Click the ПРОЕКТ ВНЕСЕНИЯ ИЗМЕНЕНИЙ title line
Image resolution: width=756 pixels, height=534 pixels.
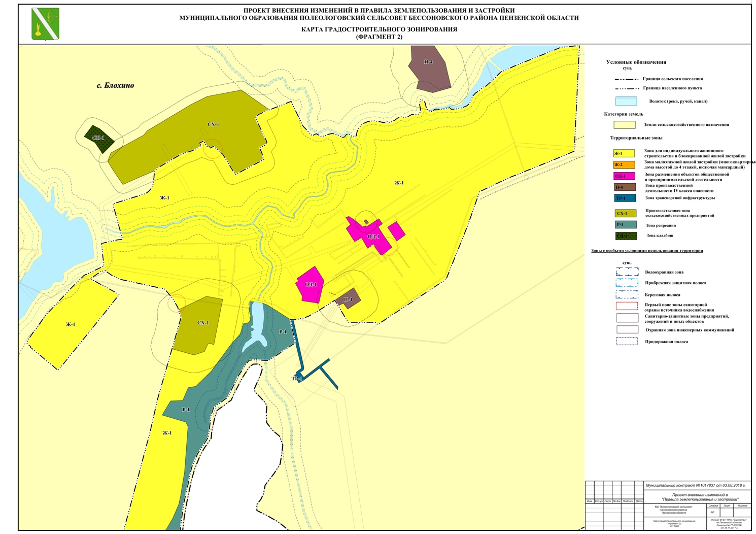tap(379, 10)
